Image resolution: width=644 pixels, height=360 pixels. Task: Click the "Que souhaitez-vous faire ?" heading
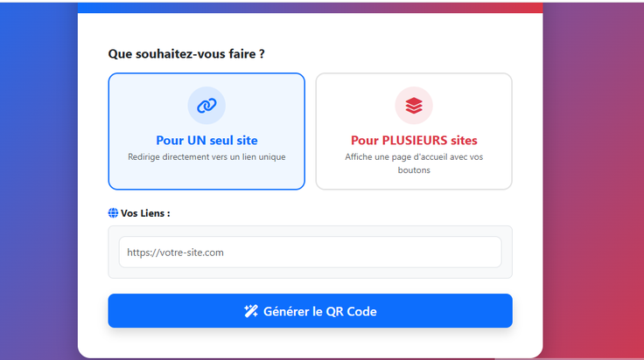point(186,53)
